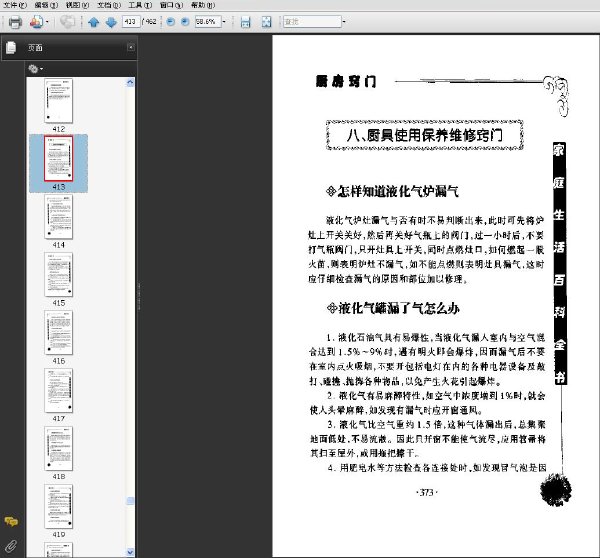The width and height of the screenshot is (600, 558).
Task: Open the 工具 (Tools) menu
Action: (x=140, y=5)
